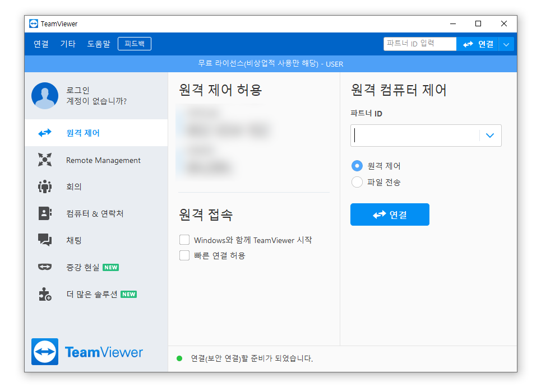541x392 pixels.
Task: Click the 컴퓨터 & 연락처 label
Action: point(95,213)
